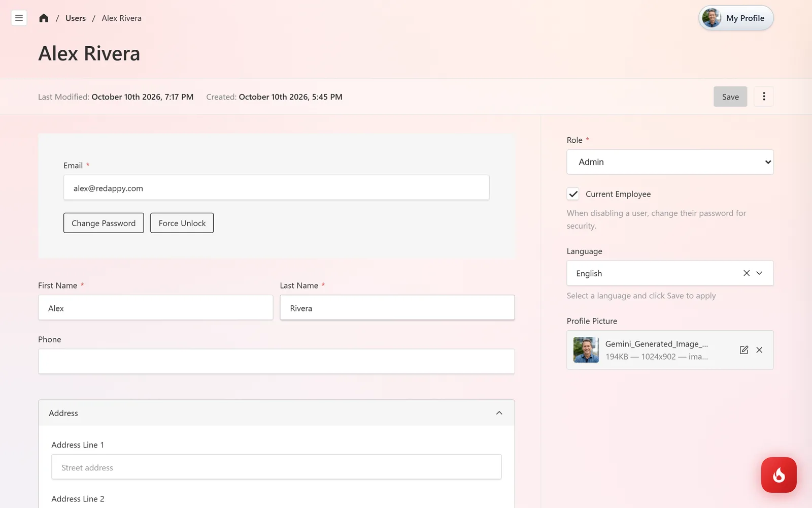The width and height of the screenshot is (812, 508).
Task: Click the Address Line 2 label
Action: pyautogui.click(x=78, y=499)
